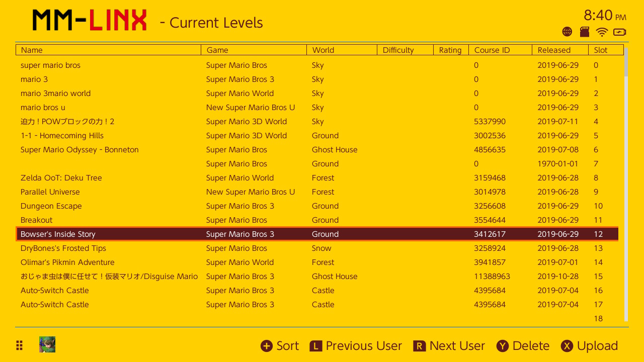This screenshot has height=362, width=644.
Task: Click the 8:40 PM clock
Action: click(x=605, y=15)
